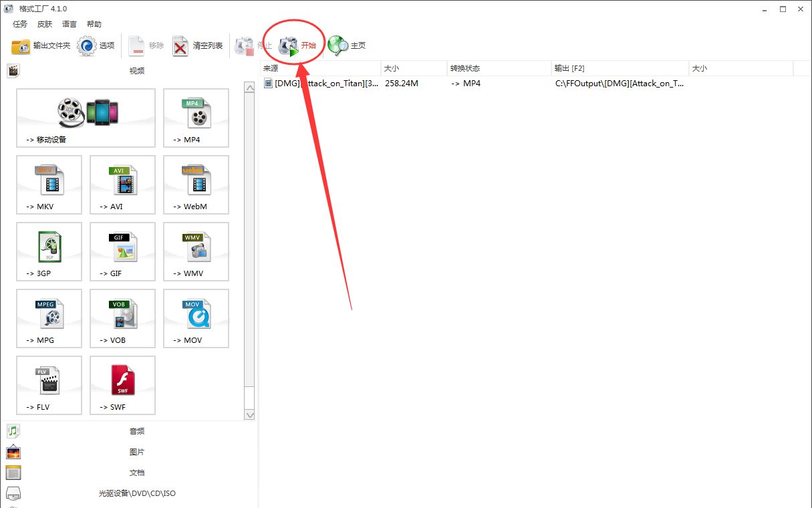Open 选项 options settings

coord(96,45)
